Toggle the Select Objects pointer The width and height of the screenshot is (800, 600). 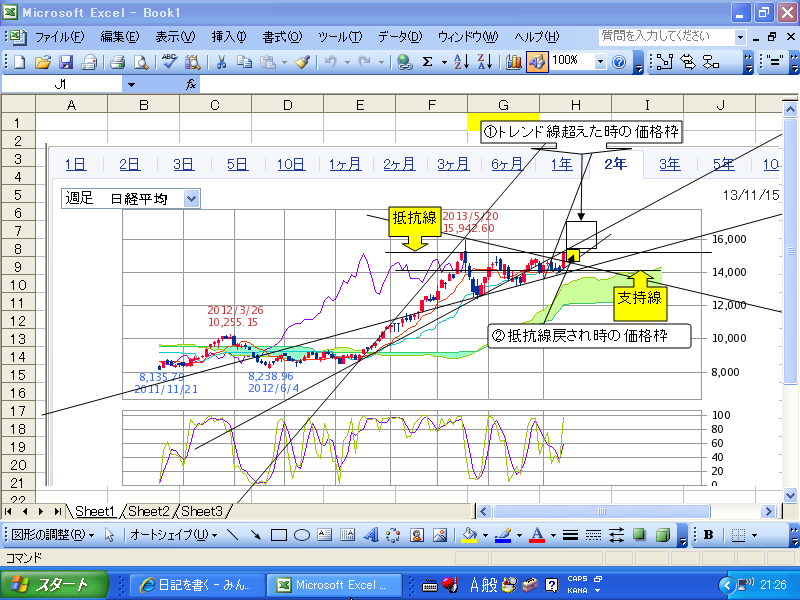(110, 535)
